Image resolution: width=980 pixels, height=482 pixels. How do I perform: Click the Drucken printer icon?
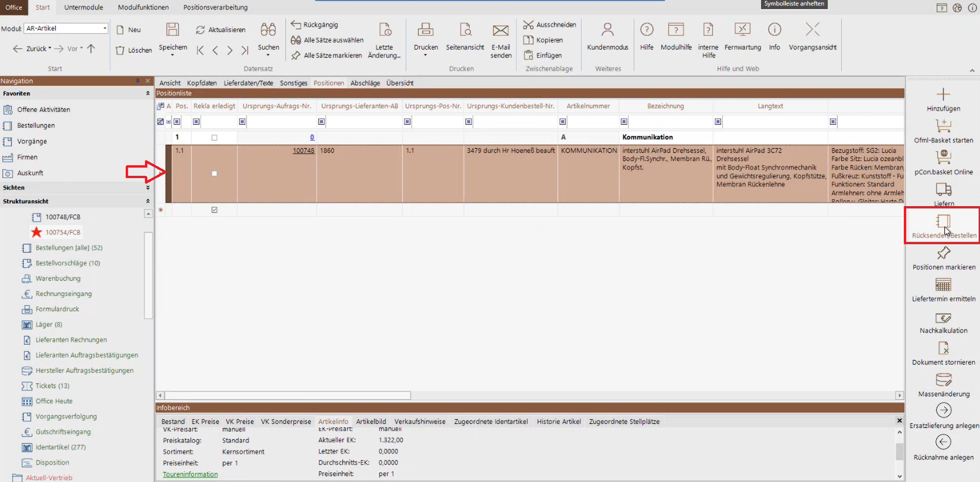[425, 30]
